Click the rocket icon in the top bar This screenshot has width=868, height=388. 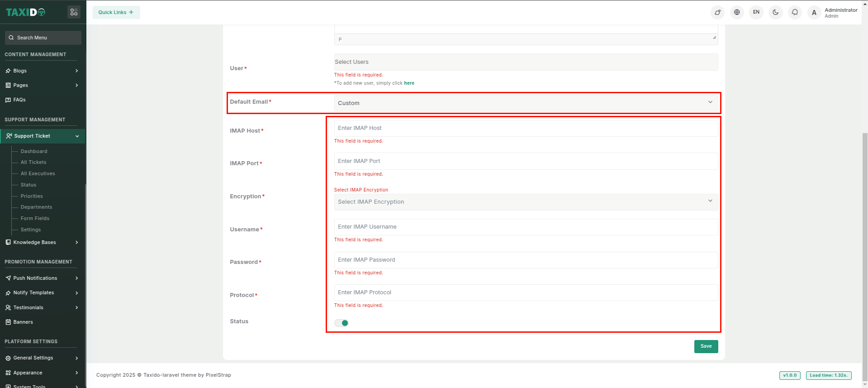(717, 12)
